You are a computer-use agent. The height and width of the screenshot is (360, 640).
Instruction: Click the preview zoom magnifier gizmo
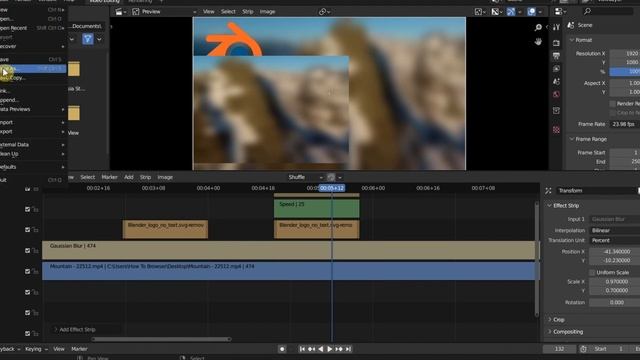point(538,27)
